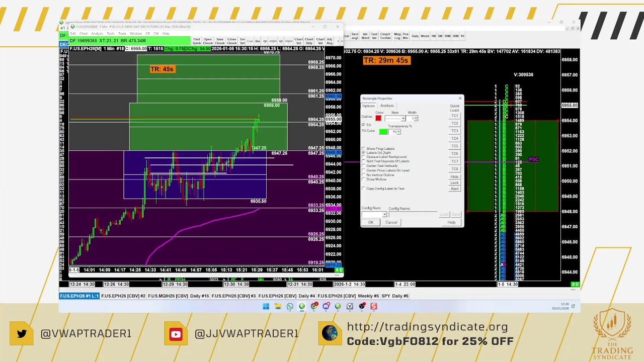Click the Pos Win toolbar button
This screenshot has width=644, height=362.
click(406, 36)
